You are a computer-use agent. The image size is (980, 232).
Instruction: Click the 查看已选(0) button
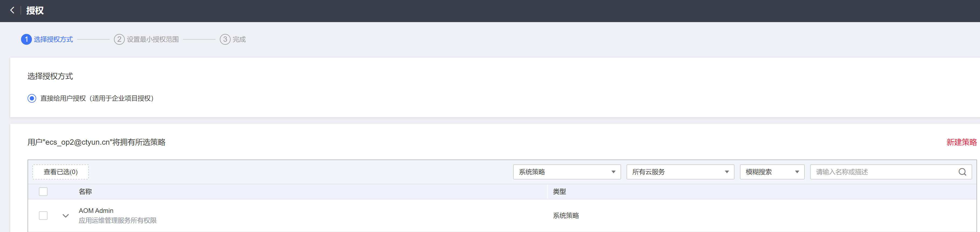pos(60,172)
